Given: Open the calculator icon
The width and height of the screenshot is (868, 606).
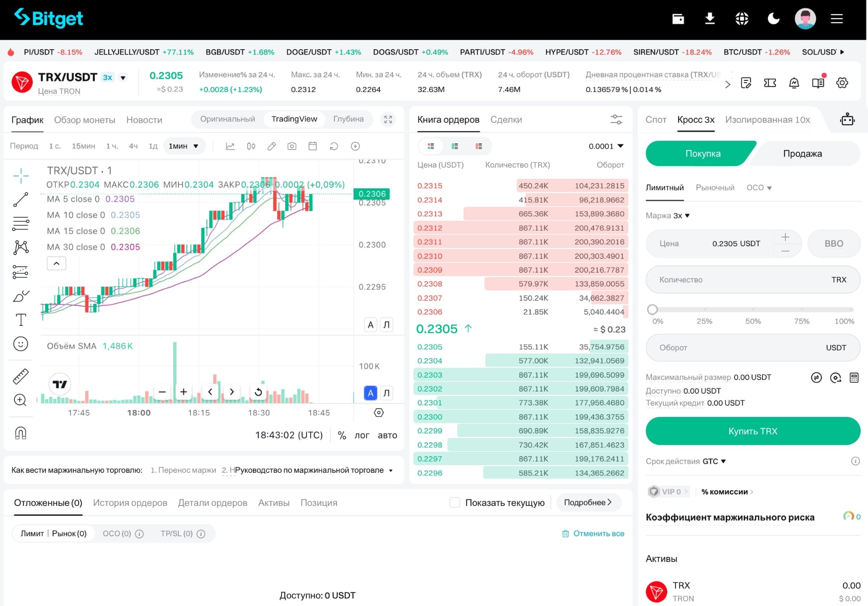Looking at the screenshot, I should [854, 378].
